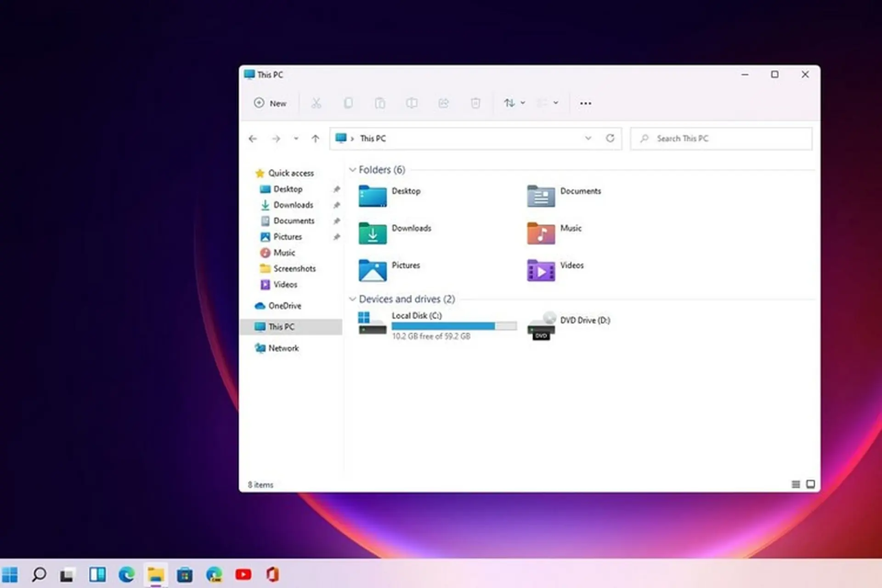Select the Downloads folder icon
Screen dimensions: 882x588
[x=373, y=233]
